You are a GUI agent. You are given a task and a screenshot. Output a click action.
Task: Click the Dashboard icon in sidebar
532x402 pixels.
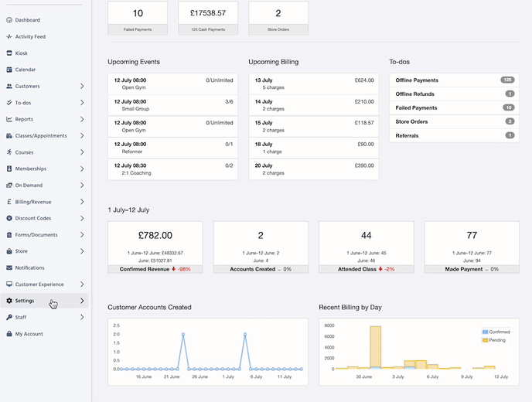click(9, 20)
